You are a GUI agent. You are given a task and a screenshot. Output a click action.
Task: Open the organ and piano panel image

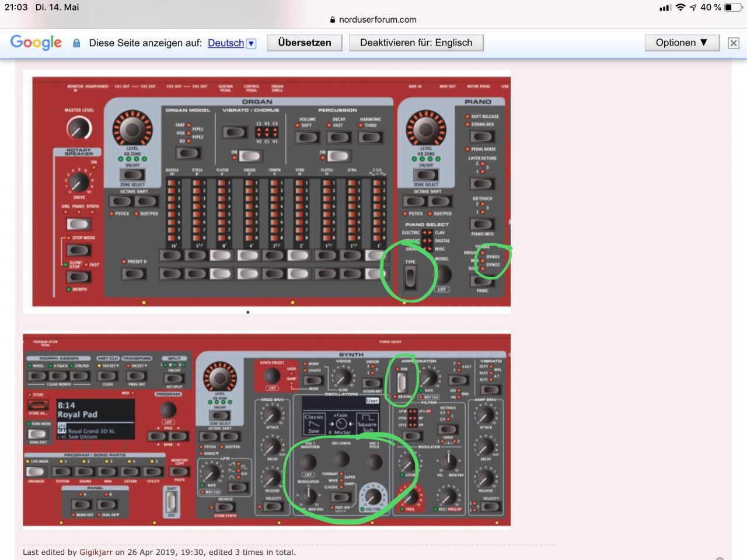tap(267, 192)
